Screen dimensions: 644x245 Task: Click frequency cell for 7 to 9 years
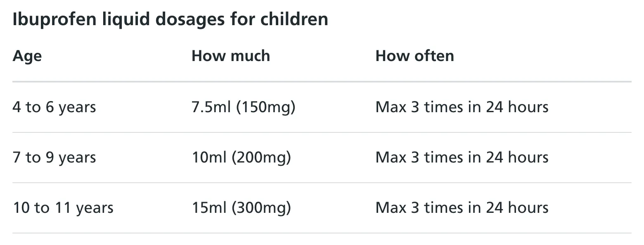pos(462,158)
